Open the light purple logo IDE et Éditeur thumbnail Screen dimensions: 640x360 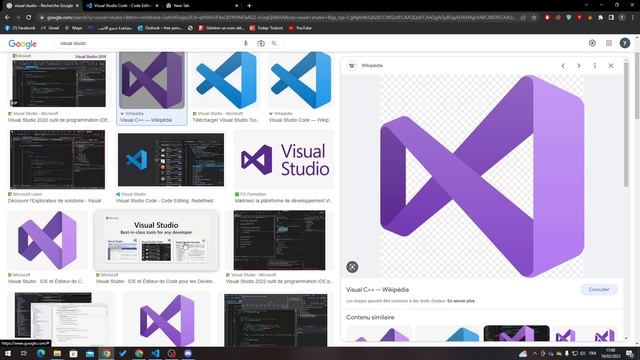pos(47,240)
